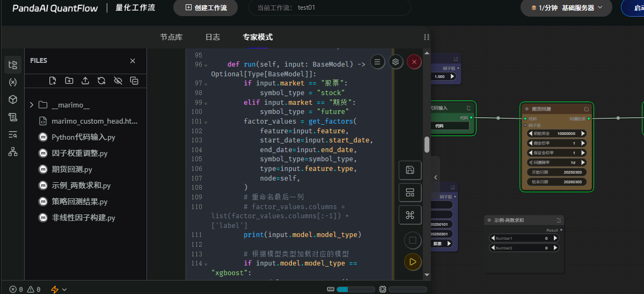Screen dimensions: 644x294
Task: Open the search-list sidebar icon
Action: (13, 134)
